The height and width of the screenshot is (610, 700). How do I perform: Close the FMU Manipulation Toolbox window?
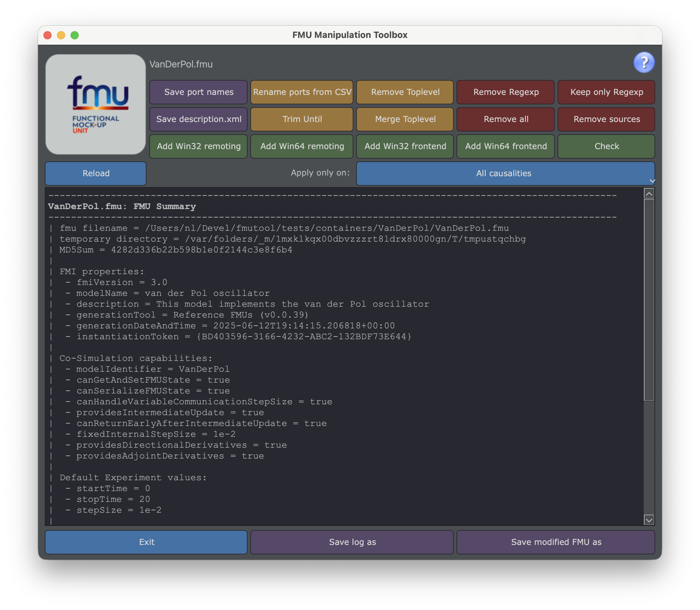click(x=48, y=35)
